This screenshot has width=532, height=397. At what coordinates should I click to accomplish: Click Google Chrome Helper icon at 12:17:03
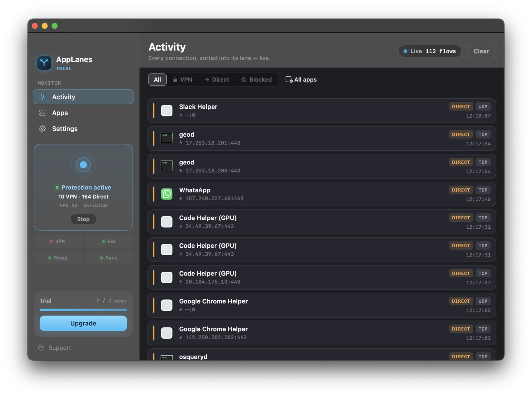tap(167, 305)
